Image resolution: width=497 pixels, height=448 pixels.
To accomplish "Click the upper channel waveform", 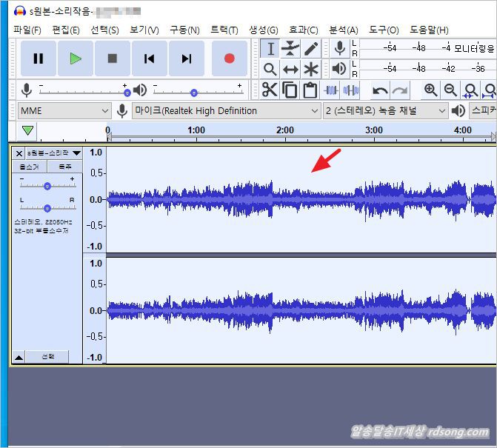I will point(301,200).
